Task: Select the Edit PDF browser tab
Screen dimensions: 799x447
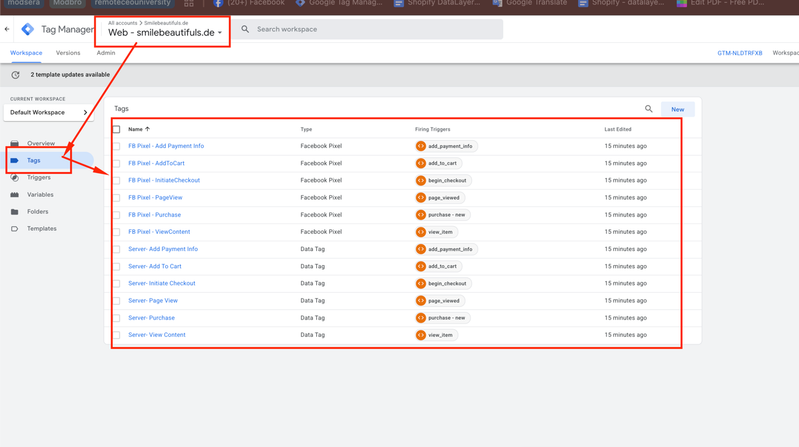Action: (721, 3)
